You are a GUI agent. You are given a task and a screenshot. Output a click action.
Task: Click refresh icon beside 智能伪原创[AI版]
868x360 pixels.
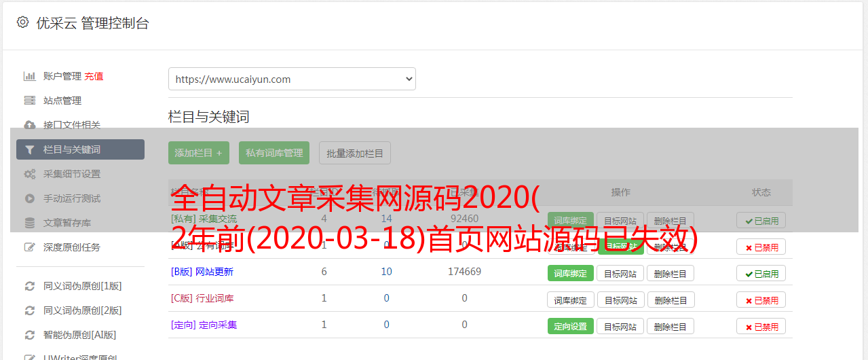[x=30, y=335]
